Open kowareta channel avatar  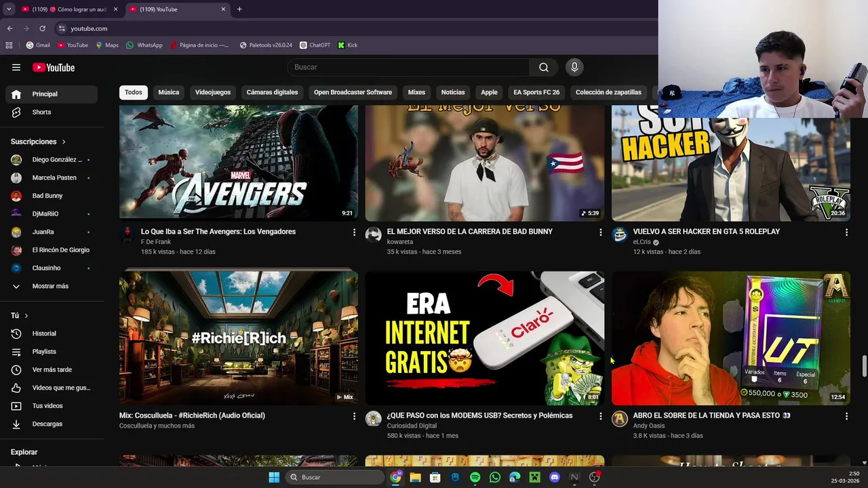(x=374, y=235)
